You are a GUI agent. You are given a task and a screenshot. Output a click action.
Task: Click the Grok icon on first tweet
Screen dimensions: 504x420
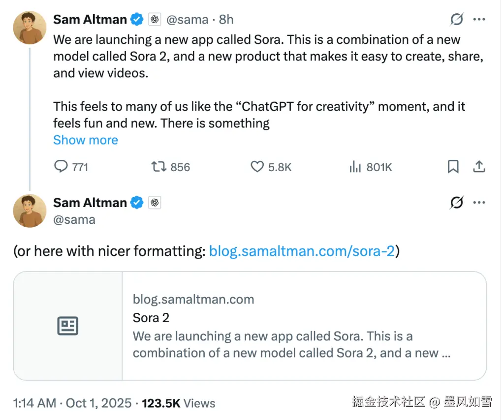[x=457, y=20]
